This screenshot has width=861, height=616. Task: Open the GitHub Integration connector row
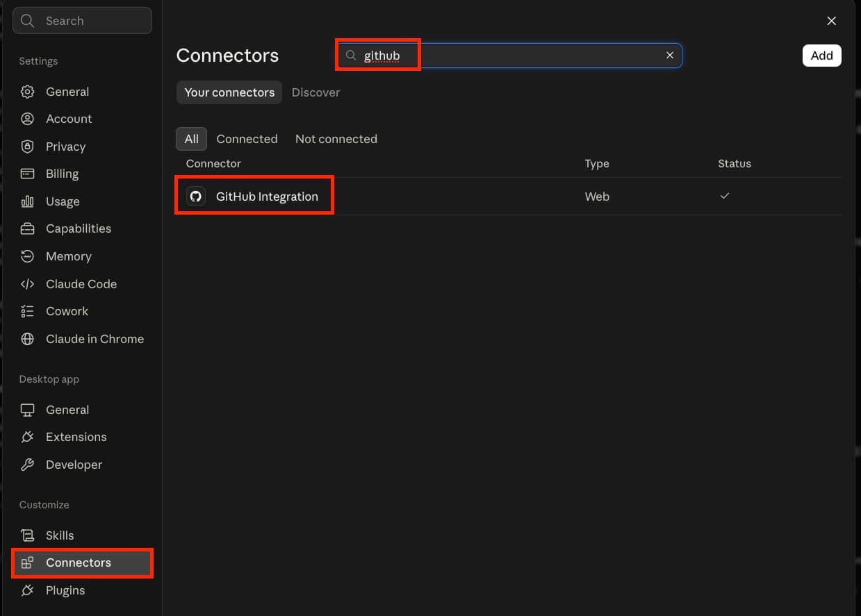pos(508,197)
